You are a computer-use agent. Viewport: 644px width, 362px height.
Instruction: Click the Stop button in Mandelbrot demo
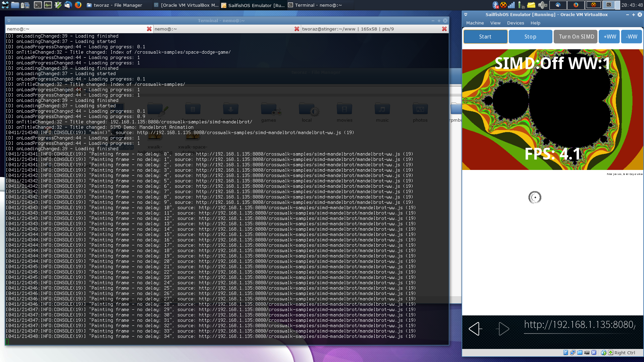[530, 37]
